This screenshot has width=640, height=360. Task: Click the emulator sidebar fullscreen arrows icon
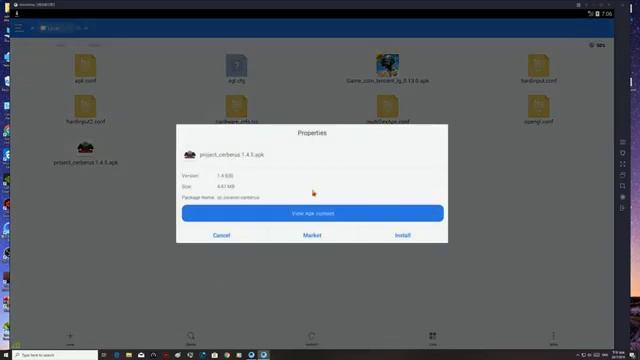[x=622, y=164]
